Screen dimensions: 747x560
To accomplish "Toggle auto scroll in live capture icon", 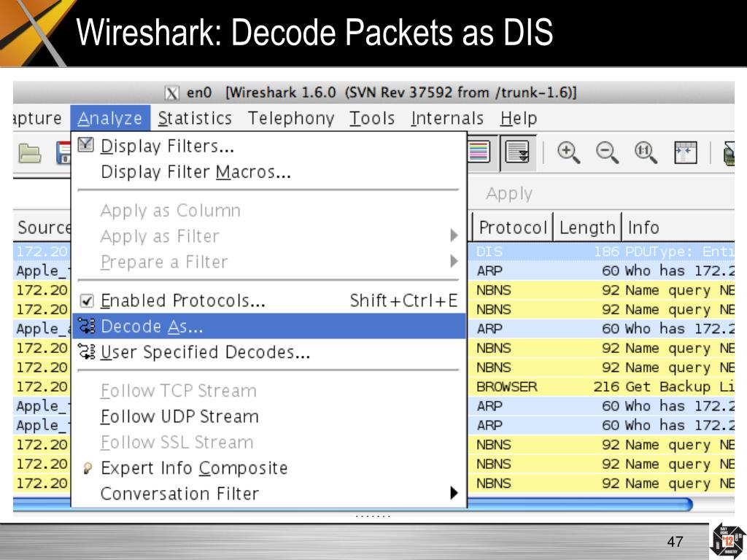I will point(517,152).
